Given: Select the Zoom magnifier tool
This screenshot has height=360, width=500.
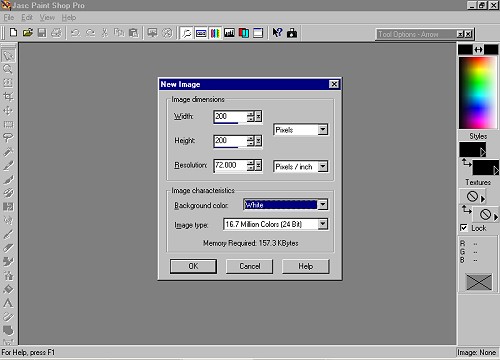Looking at the screenshot, I should click(x=8, y=69).
